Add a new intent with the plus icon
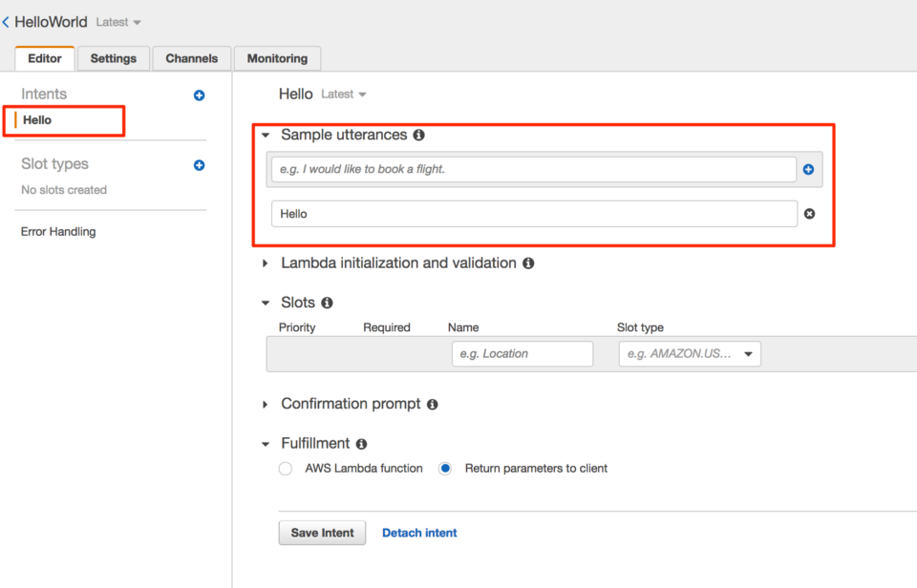The width and height of the screenshot is (917, 588). [x=199, y=95]
